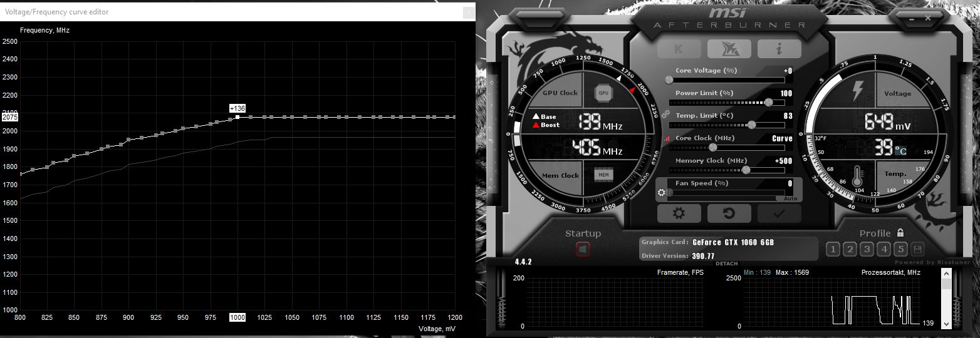Select the curve point at 900 mV
980x338 pixels.
coord(129,140)
